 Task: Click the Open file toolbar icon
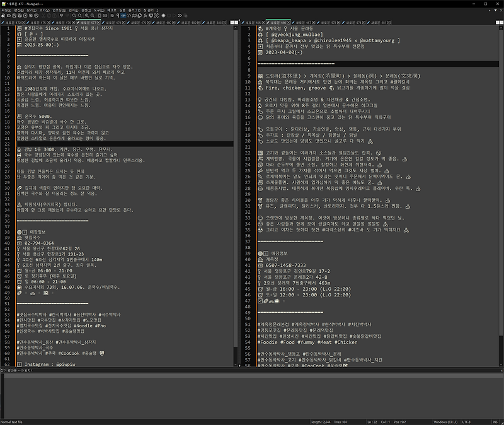(8, 15)
